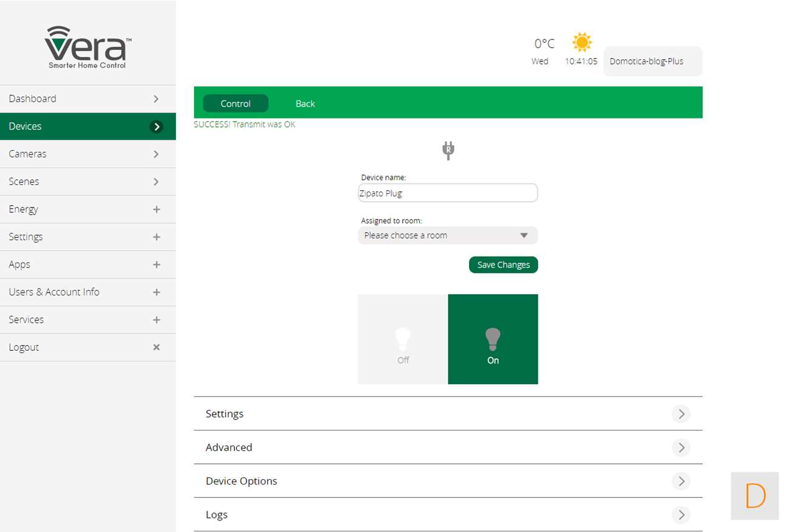Click the arrow icon beside Dashboard

[156, 98]
